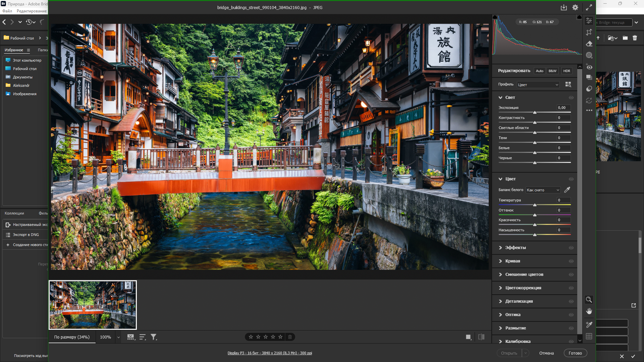Open the Файл menu
The image size is (644, 362).
pos(7,11)
